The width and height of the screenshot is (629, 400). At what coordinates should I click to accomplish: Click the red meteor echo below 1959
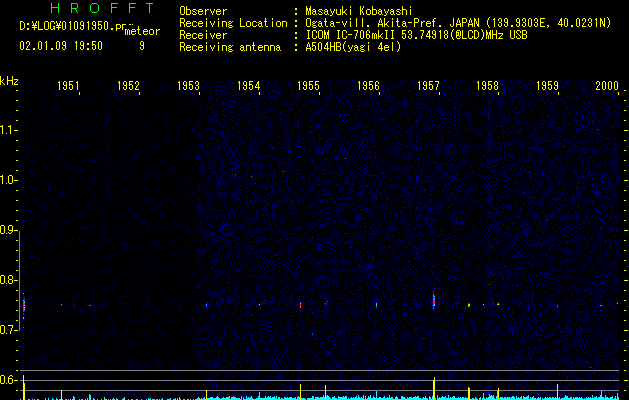[557, 306]
